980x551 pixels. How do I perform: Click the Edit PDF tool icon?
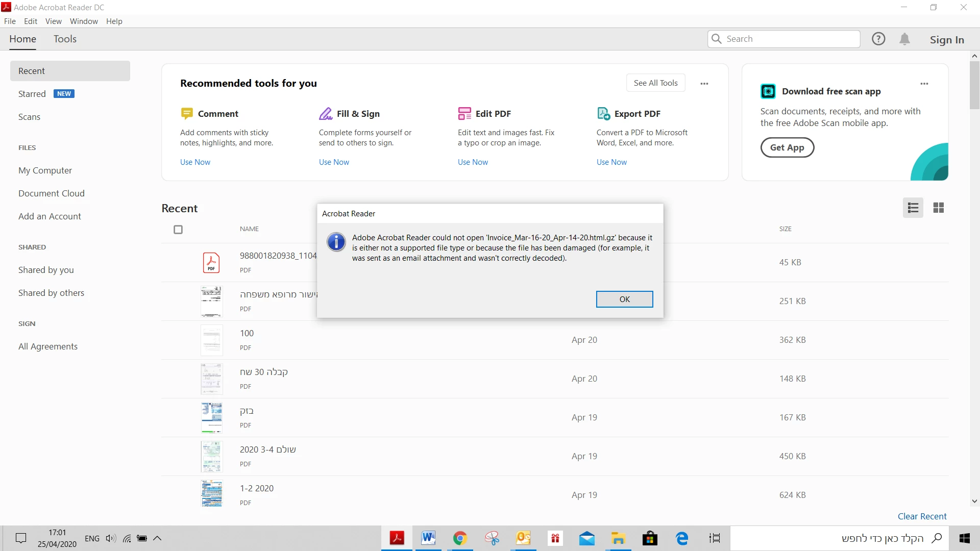coord(464,113)
